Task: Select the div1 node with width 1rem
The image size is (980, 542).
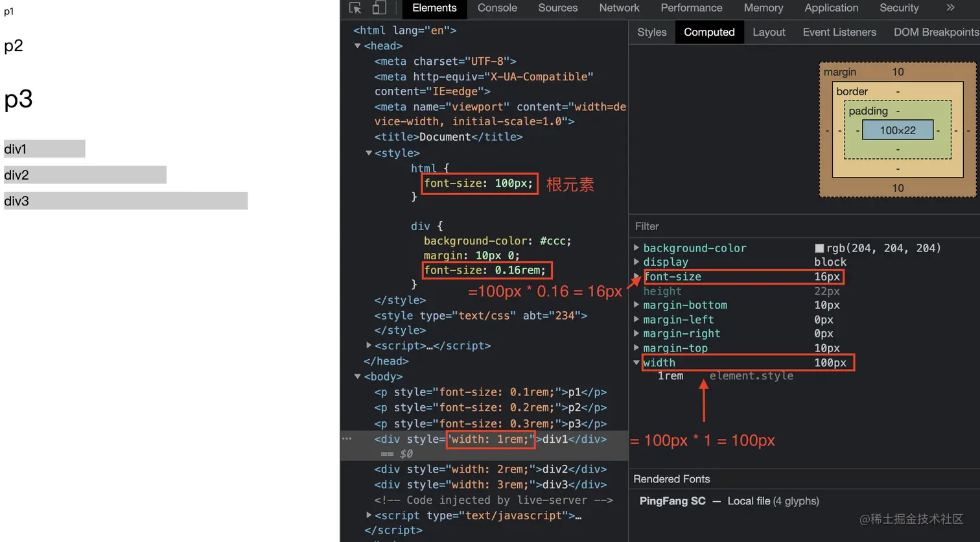Action: tap(491, 439)
